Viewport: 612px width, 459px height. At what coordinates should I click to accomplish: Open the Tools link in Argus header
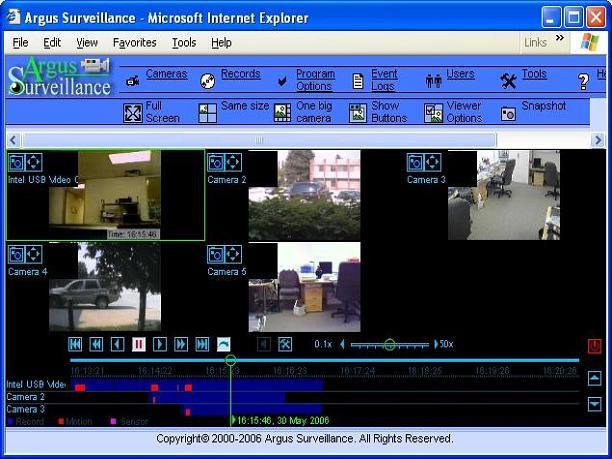coord(534,74)
